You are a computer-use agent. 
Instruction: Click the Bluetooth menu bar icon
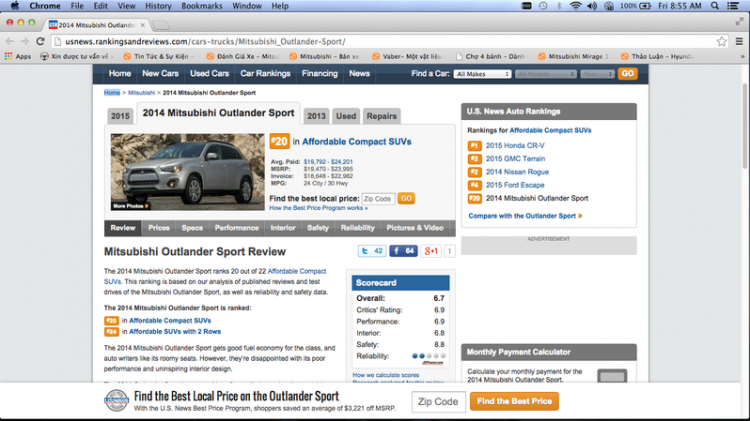(x=559, y=6)
